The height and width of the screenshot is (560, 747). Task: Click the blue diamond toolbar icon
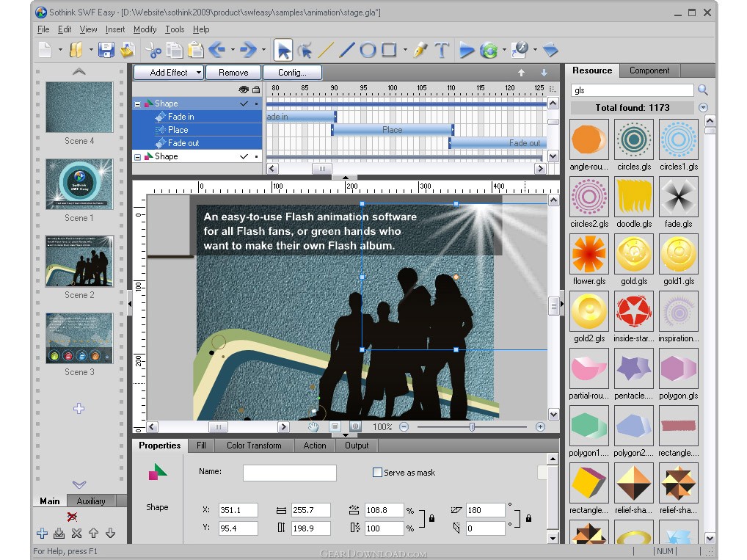tap(550, 50)
